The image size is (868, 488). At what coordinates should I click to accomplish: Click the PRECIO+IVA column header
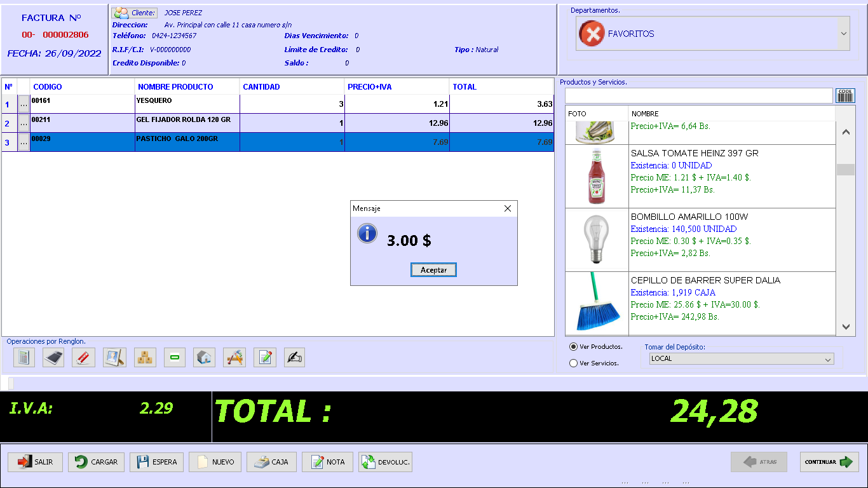click(397, 86)
